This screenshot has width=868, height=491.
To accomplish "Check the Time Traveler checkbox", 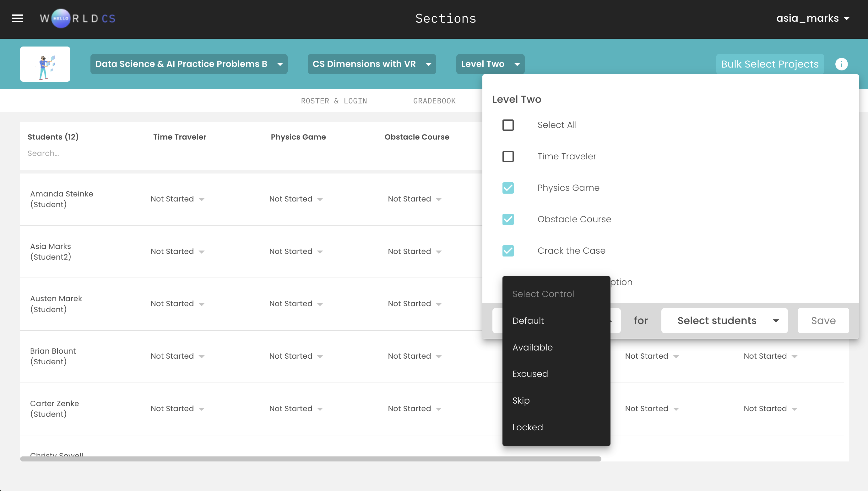I will (508, 157).
